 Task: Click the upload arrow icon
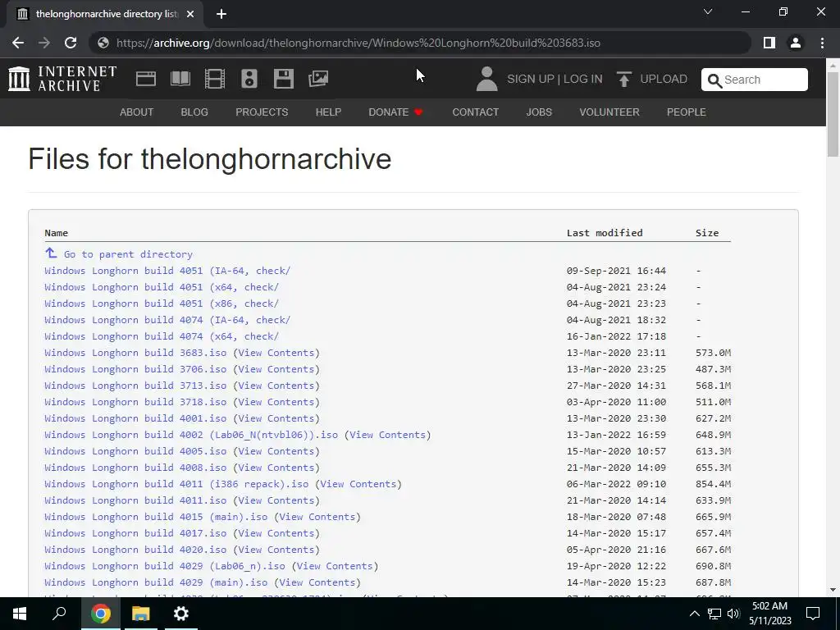[x=623, y=79]
